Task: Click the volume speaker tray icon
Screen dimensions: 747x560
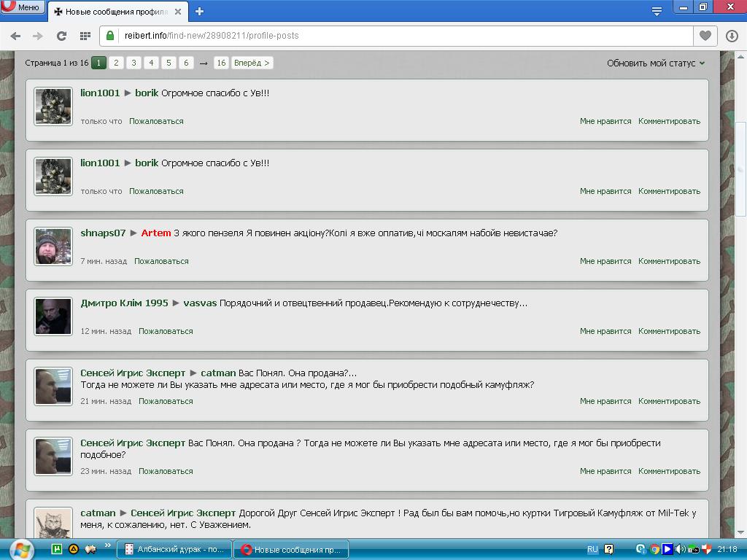Action: coord(680,549)
